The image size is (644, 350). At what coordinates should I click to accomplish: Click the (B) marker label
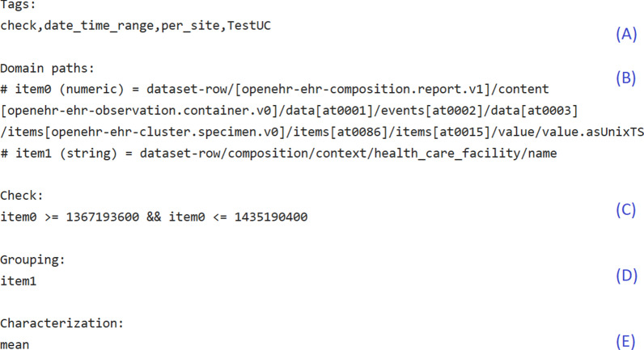click(x=625, y=78)
